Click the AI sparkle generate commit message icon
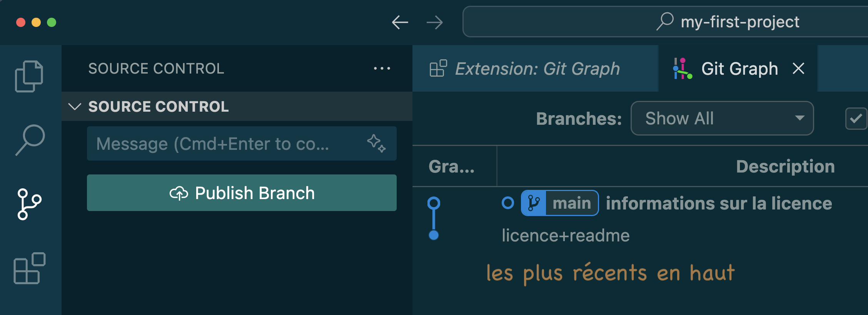Screen dimensions: 868x315 [376, 143]
